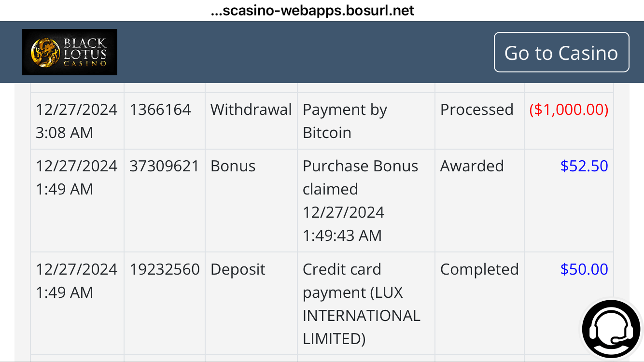Click the Deposit type cell

pos(238,269)
